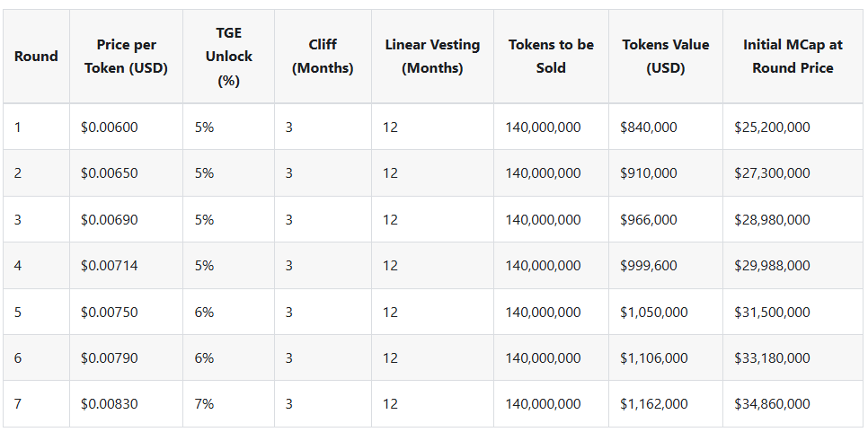
Task: Select the $34,860,000 market cap cell
Action: coord(772,404)
